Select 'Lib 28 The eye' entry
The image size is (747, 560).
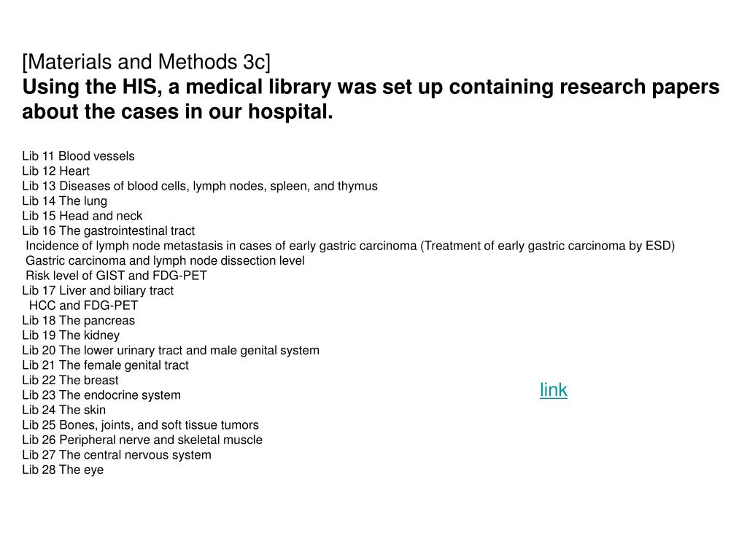coord(63,470)
